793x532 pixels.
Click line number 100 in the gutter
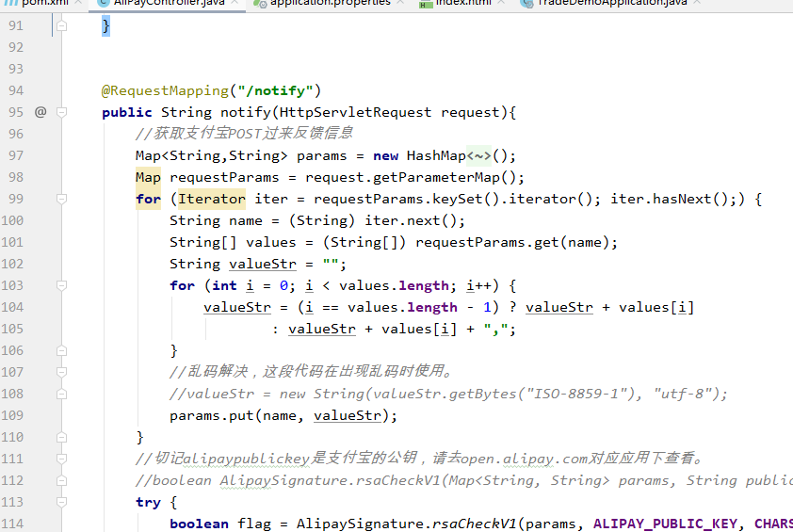(12, 220)
